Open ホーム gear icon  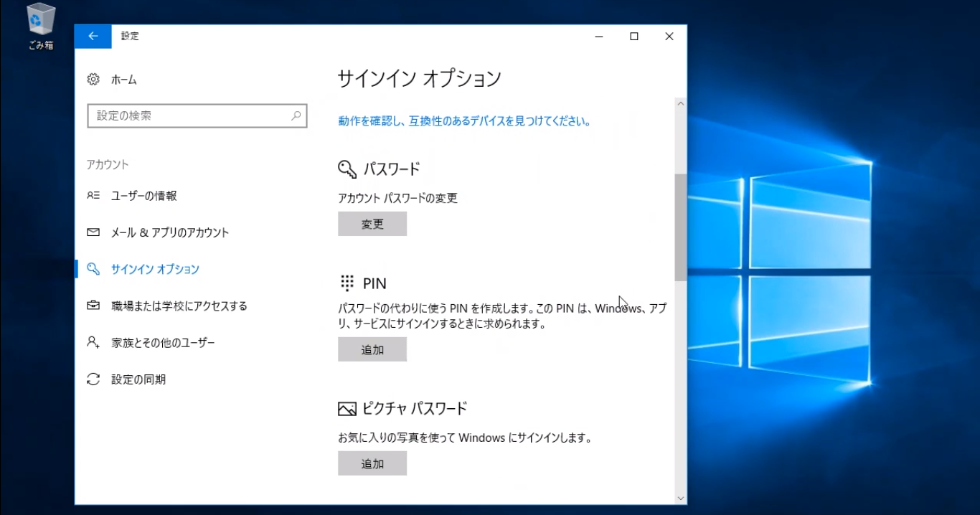pos(93,80)
